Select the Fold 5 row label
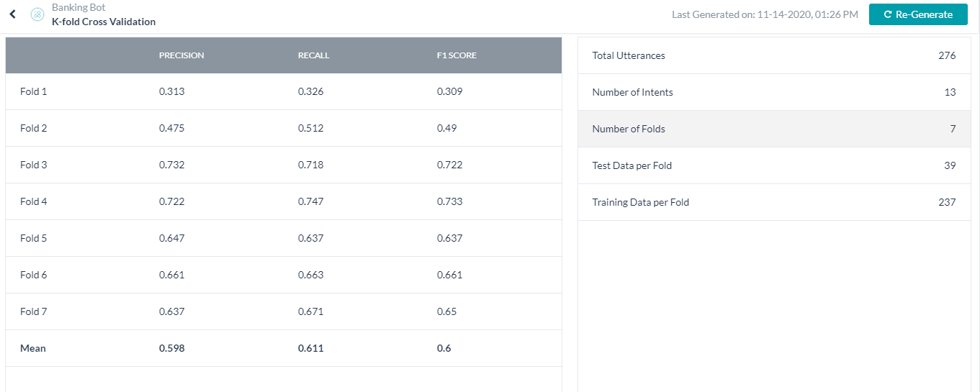The width and height of the screenshot is (980, 392). pyautogui.click(x=34, y=238)
